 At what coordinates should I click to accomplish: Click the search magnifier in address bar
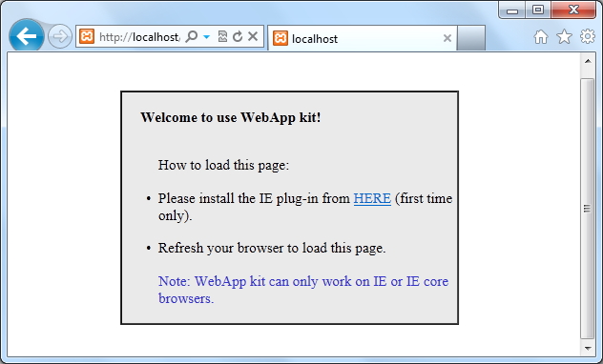[x=192, y=36]
